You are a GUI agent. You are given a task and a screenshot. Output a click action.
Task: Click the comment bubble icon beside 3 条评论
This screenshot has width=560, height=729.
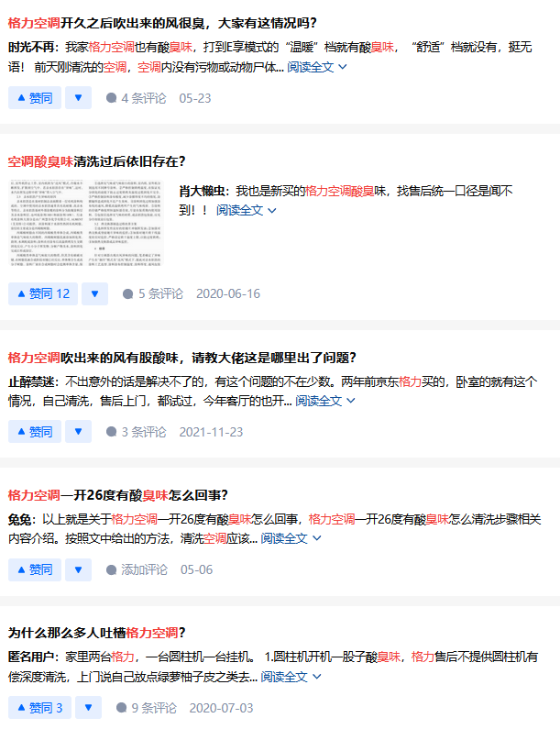[111, 432]
